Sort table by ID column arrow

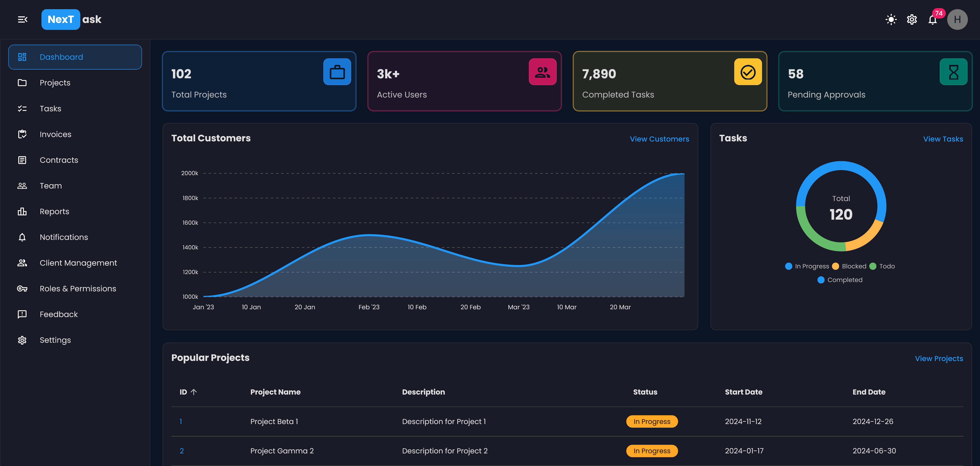coord(194,392)
